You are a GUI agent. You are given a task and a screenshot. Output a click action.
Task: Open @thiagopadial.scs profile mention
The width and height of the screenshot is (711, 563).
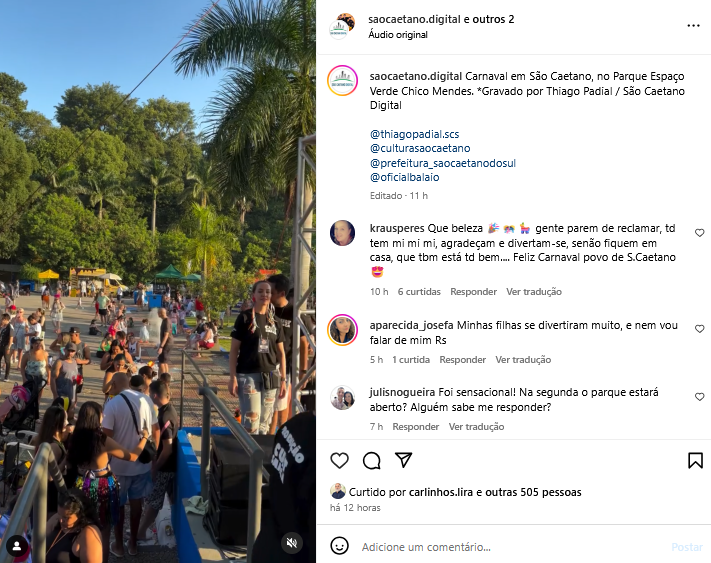(x=414, y=134)
